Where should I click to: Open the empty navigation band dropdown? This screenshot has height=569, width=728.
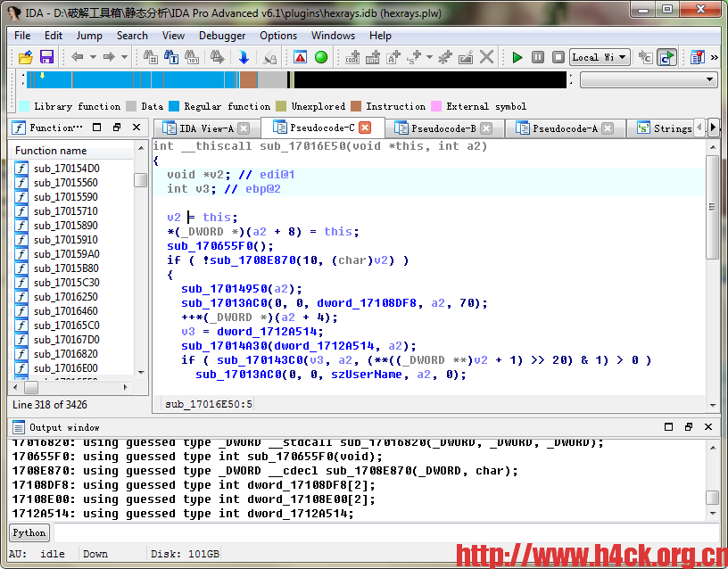[x=648, y=80]
